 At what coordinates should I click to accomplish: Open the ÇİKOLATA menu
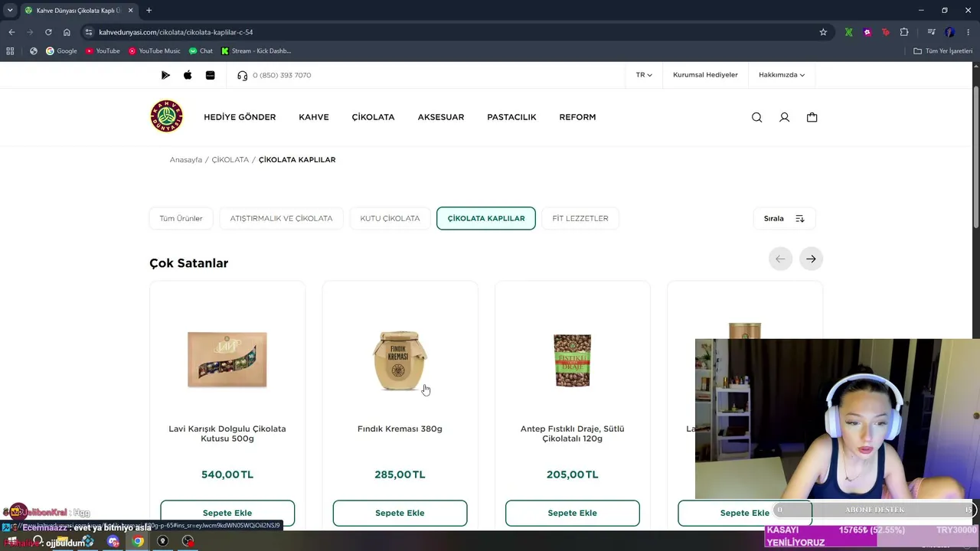373,117
